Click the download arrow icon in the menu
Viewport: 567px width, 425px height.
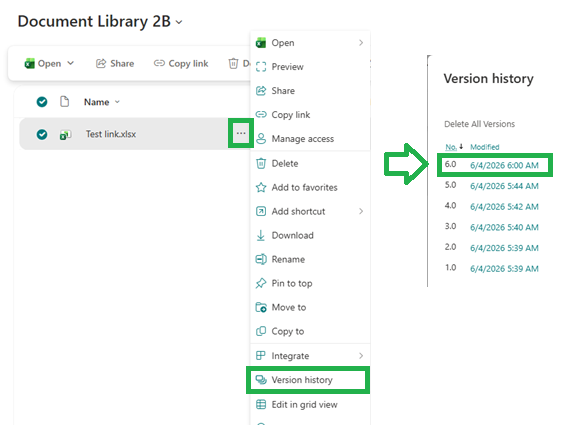tap(261, 235)
